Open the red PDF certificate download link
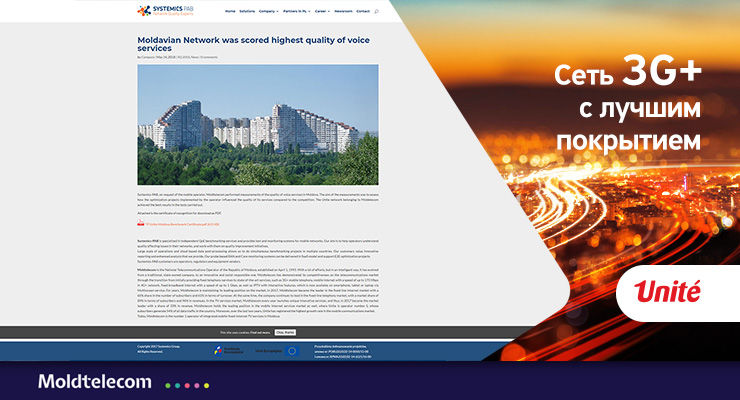 (182, 225)
